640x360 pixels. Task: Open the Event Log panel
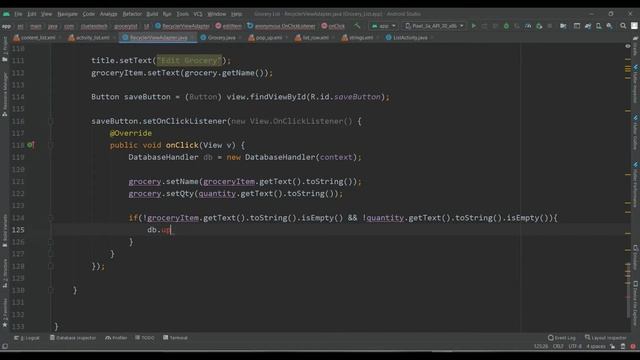point(562,338)
